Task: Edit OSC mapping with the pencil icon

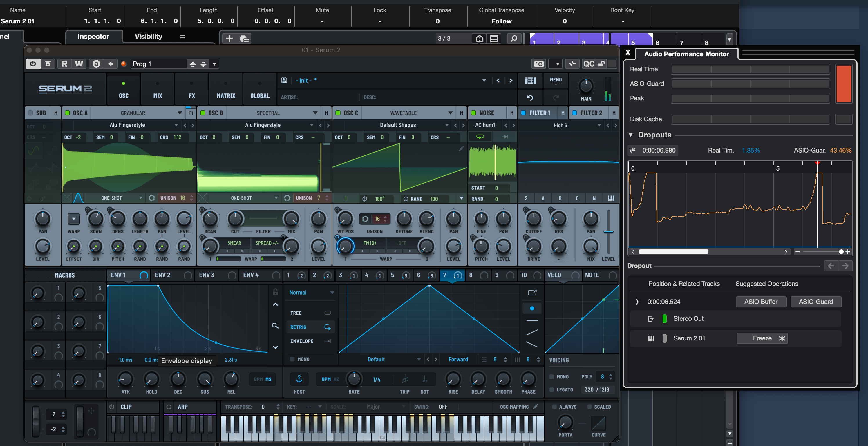Action: point(536,407)
